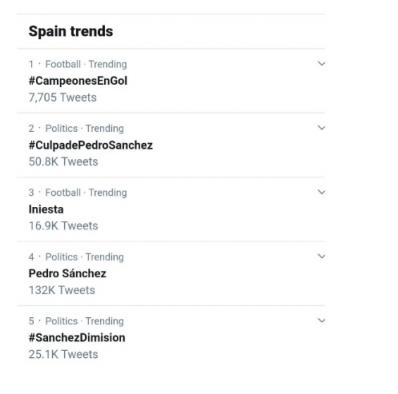This screenshot has width=398, height=394.
Task: Select the Pedro Sánchez trending topic
Action: (x=67, y=273)
